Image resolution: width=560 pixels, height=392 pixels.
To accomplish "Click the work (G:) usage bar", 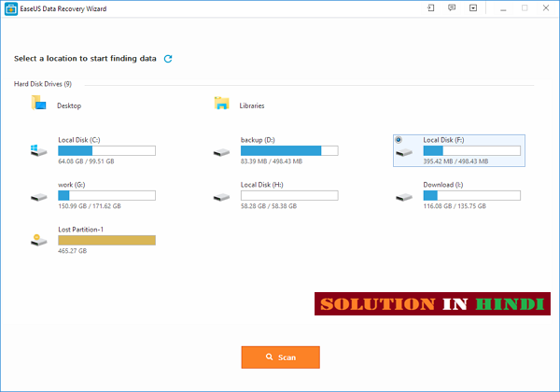I will [106, 195].
